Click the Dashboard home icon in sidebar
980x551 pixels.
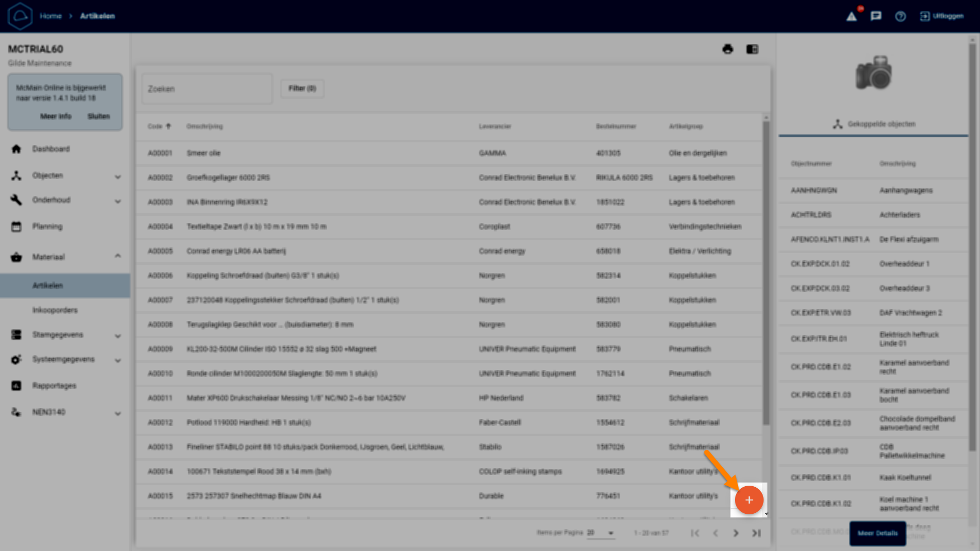(16, 149)
